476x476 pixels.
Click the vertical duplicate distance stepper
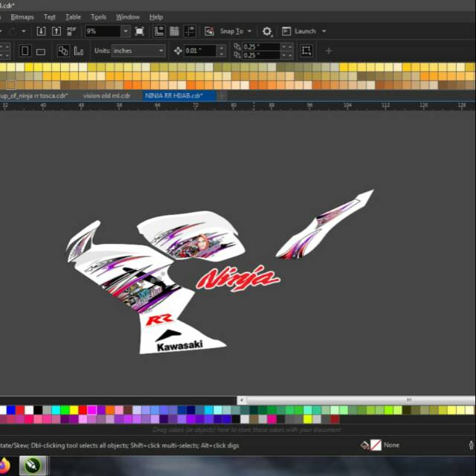pyautogui.click(x=287, y=55)
